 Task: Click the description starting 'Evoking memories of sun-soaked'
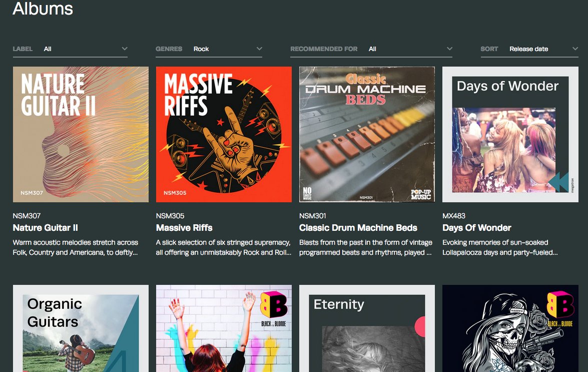(500, 247)
